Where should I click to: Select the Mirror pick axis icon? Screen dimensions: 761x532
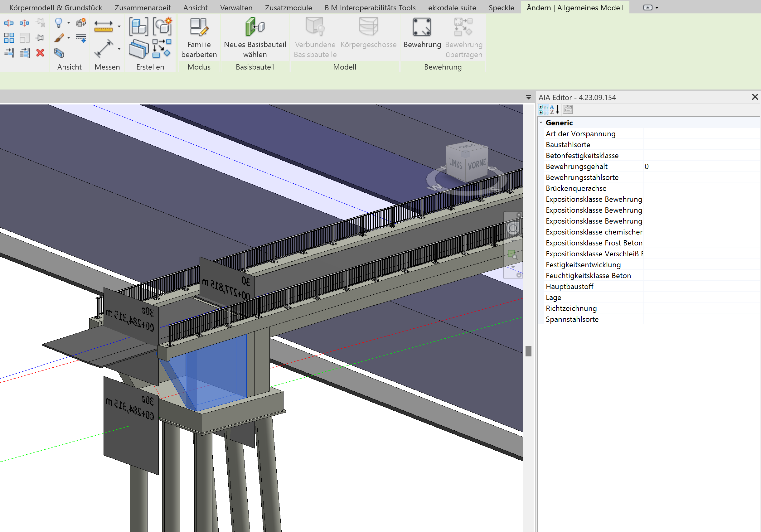pos(9,23)
